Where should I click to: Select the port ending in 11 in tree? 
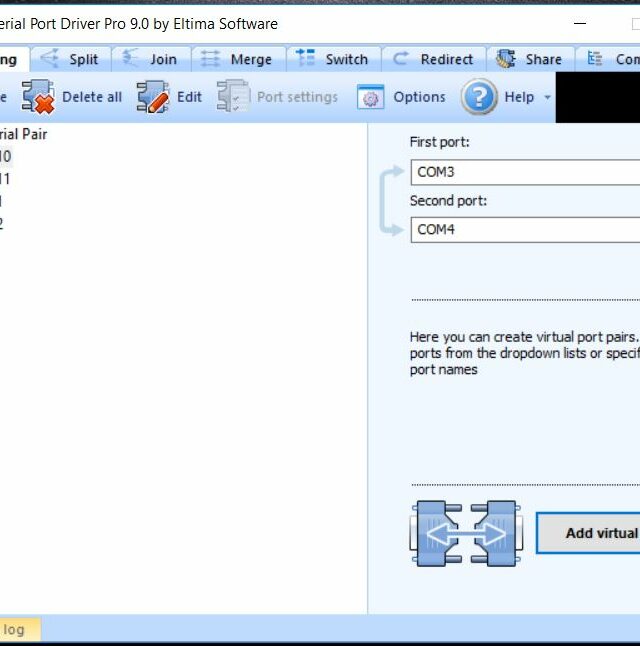pos(5,179)
